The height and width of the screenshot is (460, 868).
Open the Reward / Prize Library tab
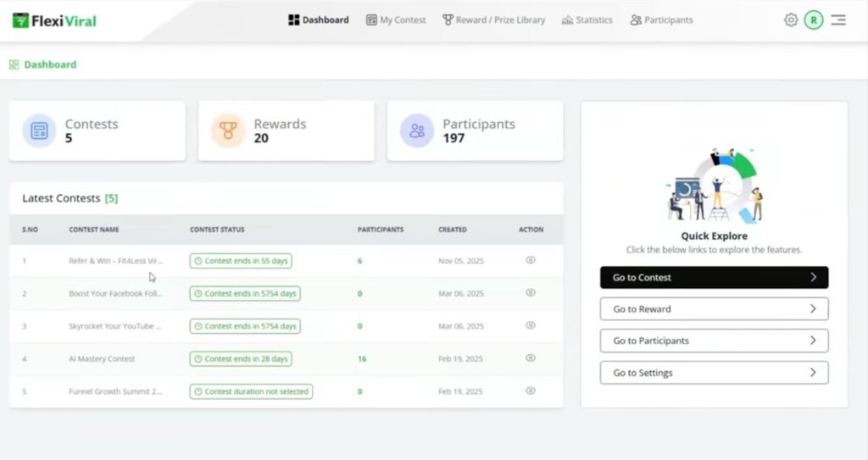tap(494, 20)
